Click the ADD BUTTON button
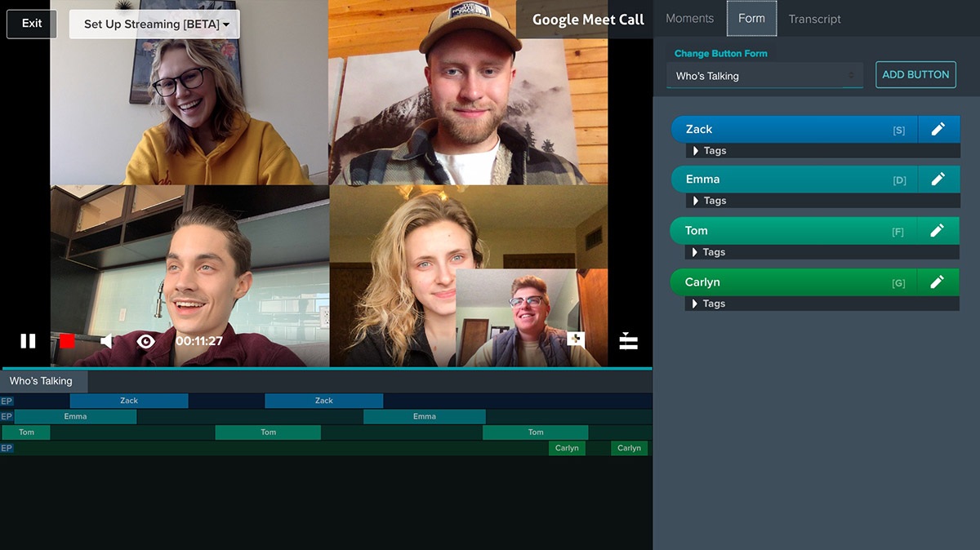Screen dimensions: 980x550 915,74
